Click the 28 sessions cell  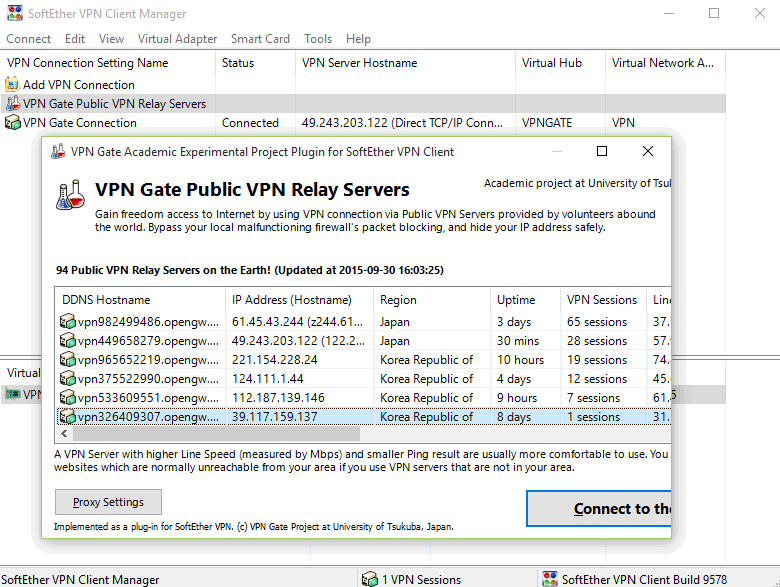[597, 341]
